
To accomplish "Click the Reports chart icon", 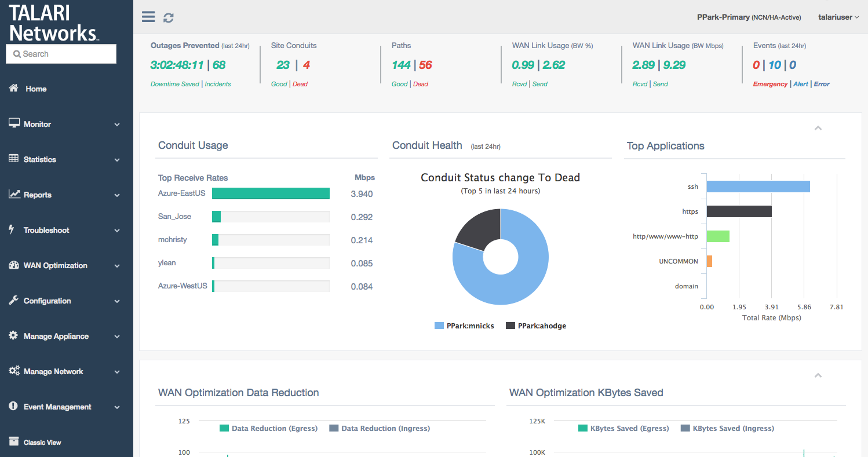I will 14,194.
